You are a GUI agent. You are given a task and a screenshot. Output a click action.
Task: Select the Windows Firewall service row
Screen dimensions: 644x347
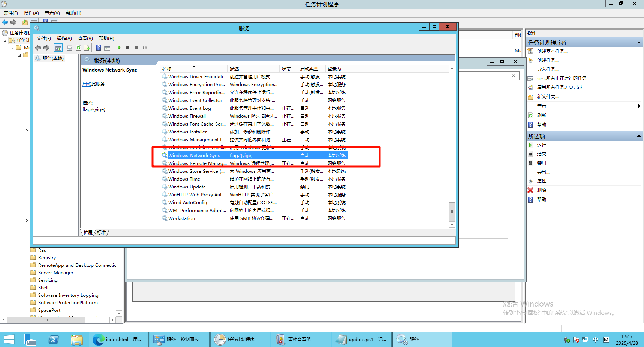[x=255, y=116]
